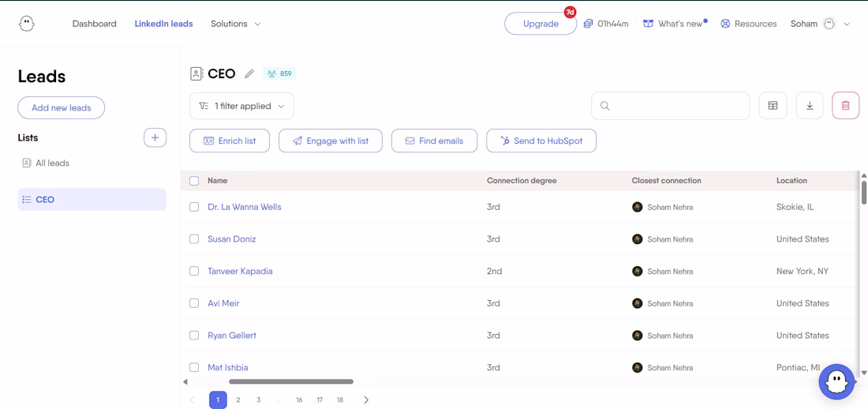
Task: Click the pencil icon to rename CEO list
Action: 249,73
